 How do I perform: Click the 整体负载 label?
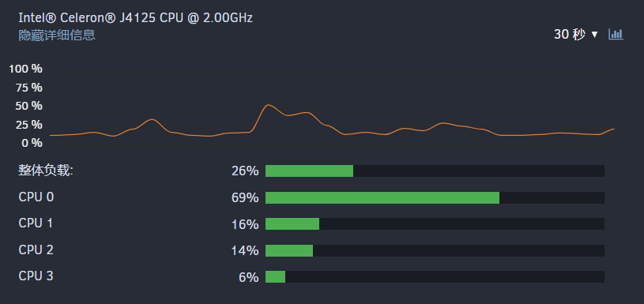(x=46, y=171)
